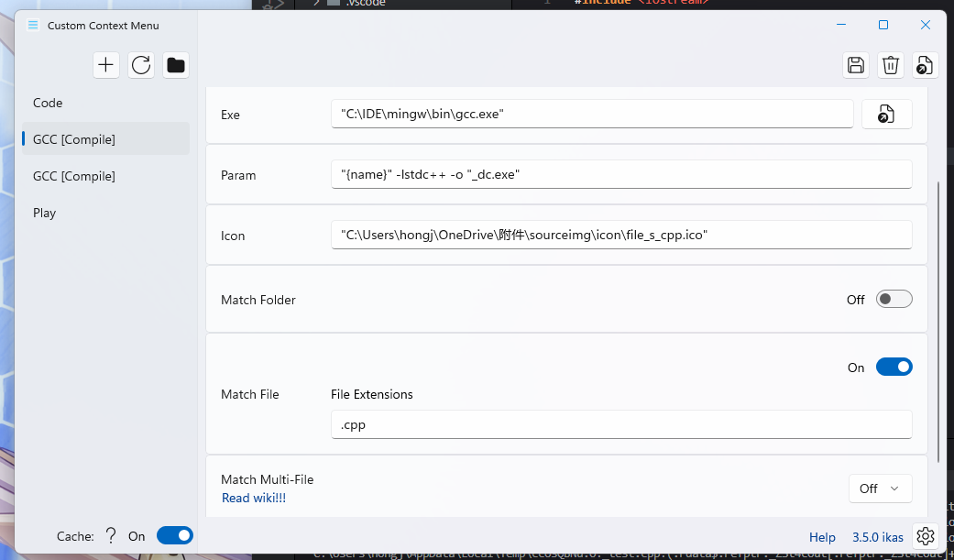Screen dimensions: 954x560
Task: Save the GCC [Compile] menu item
Action: point(855,65)
